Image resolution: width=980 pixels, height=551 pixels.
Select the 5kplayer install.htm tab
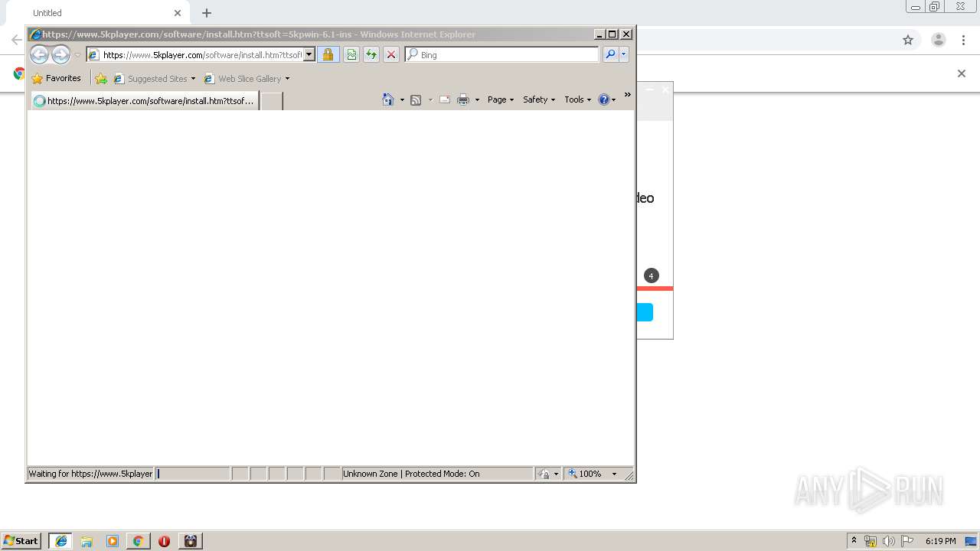tap(145, 100)
